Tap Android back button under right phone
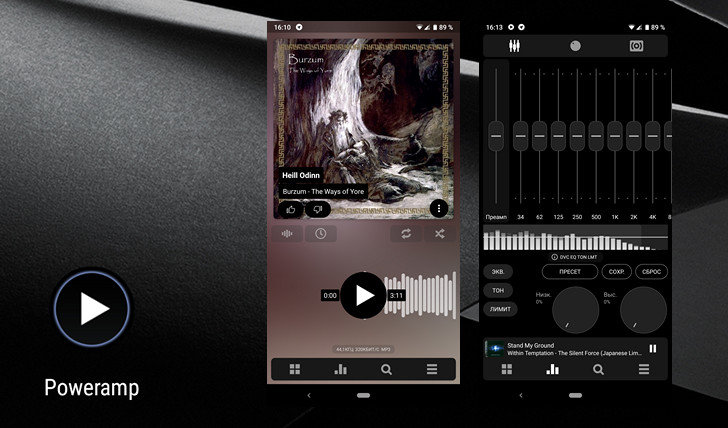This screenshot has width=728, height=428. point(521,396)
